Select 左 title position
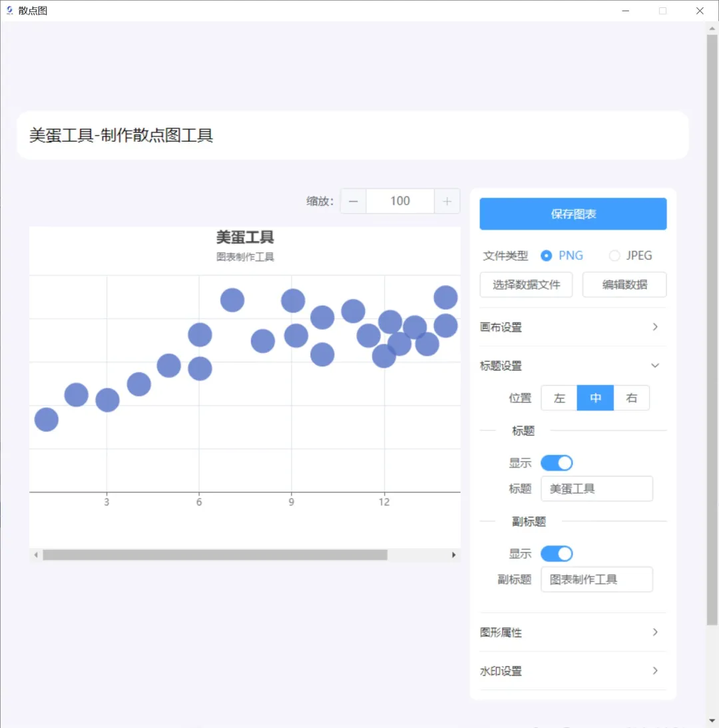Viewport: 719px width, 728px height. (559, 398)
